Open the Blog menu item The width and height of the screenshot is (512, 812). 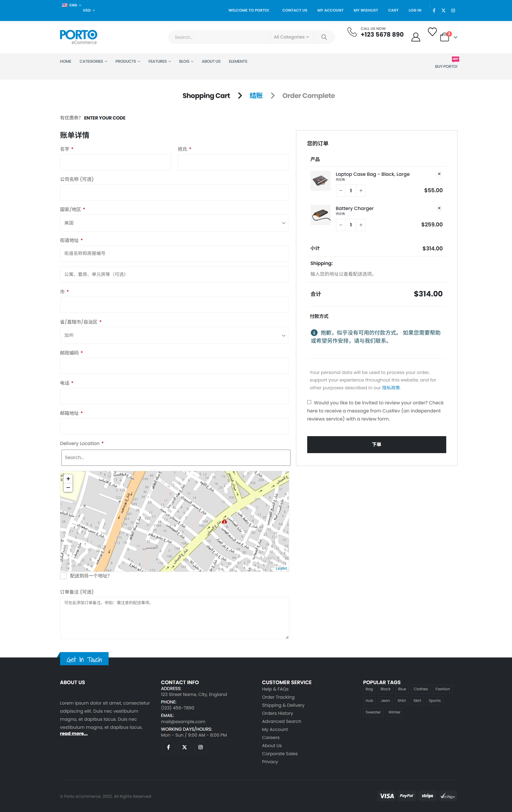tap(186, 61)
